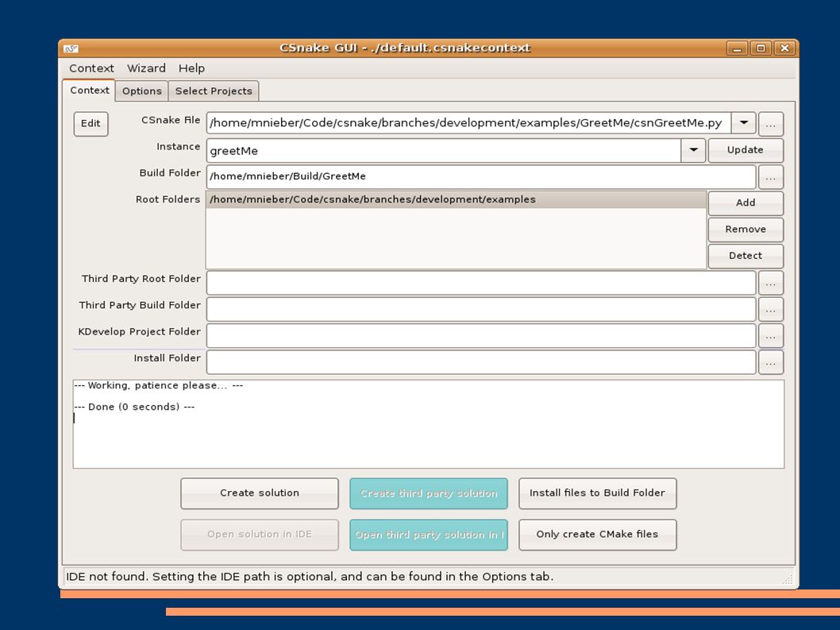Expand the CSnake File dropdown arrow

744,123
